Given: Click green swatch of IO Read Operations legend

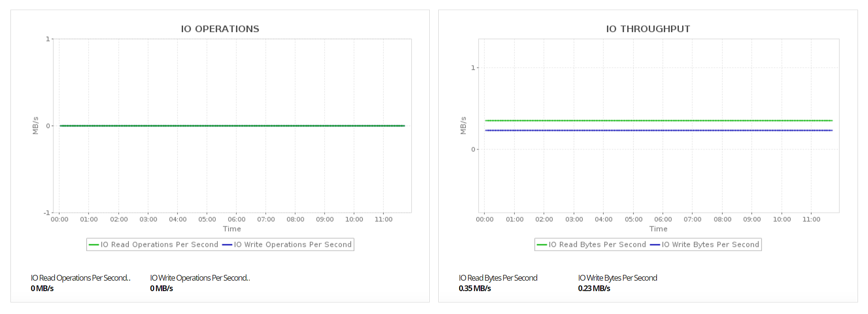Looking at the screenshot, I should 94,245.
